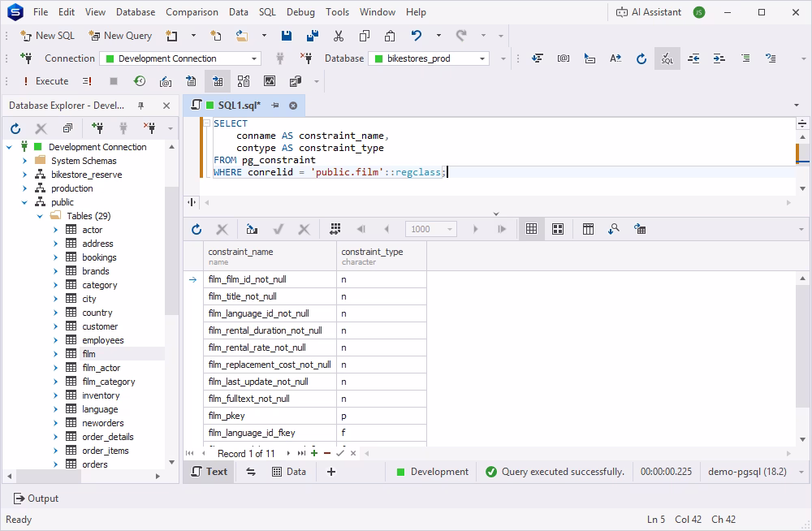Click the Open File folder icon
This screenshot has height=531, width=812.
(x=242, y=35)
